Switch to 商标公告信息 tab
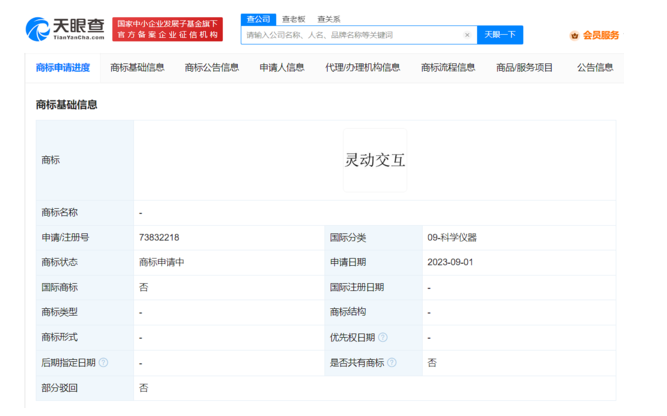Viewport: 667px width, 416px height. (x=212, y=68)
